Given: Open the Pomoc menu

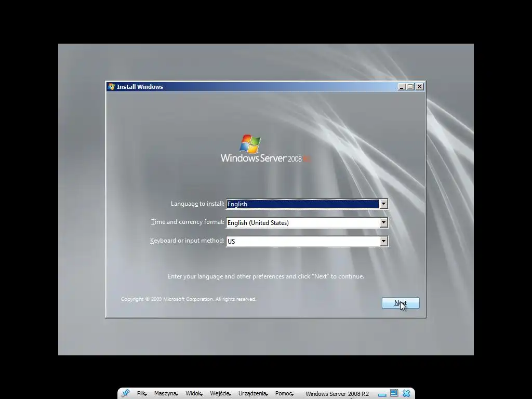Looking at the screenshot, I should [x=284, y=394].
